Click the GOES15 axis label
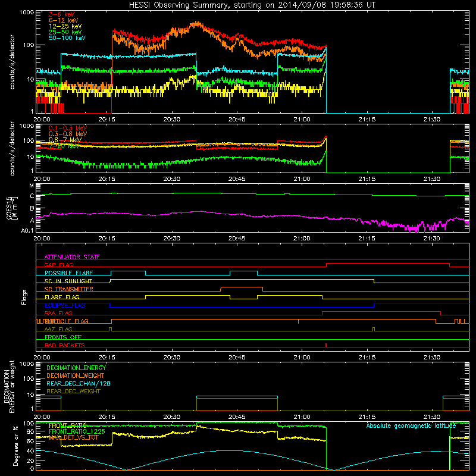 click(9, 208)
